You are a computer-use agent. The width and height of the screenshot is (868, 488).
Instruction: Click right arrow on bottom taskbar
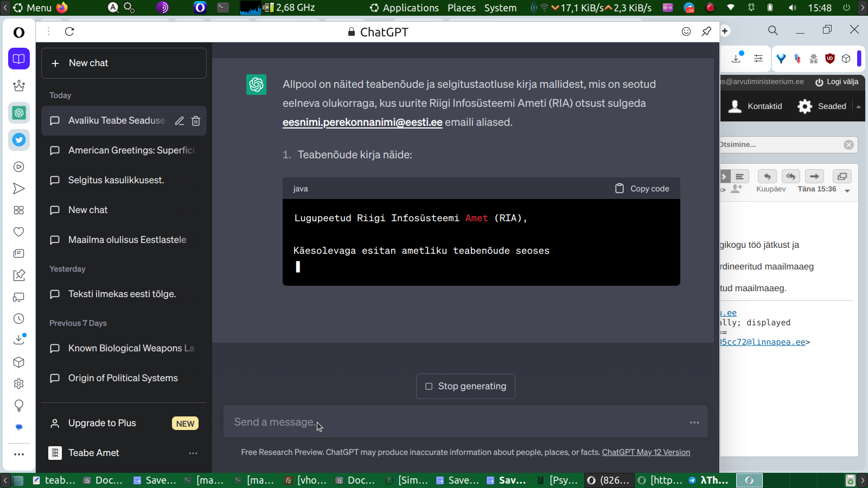coord(863,480)
